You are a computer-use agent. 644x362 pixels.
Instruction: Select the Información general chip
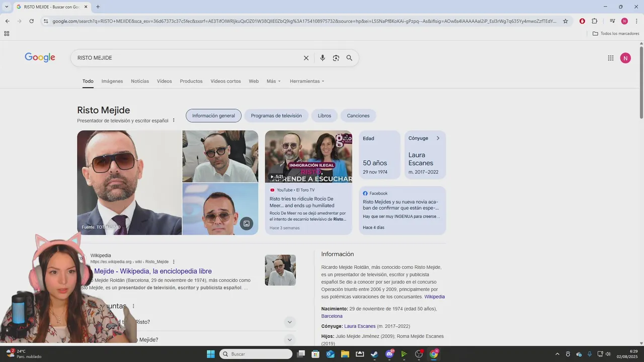(213, 116)
